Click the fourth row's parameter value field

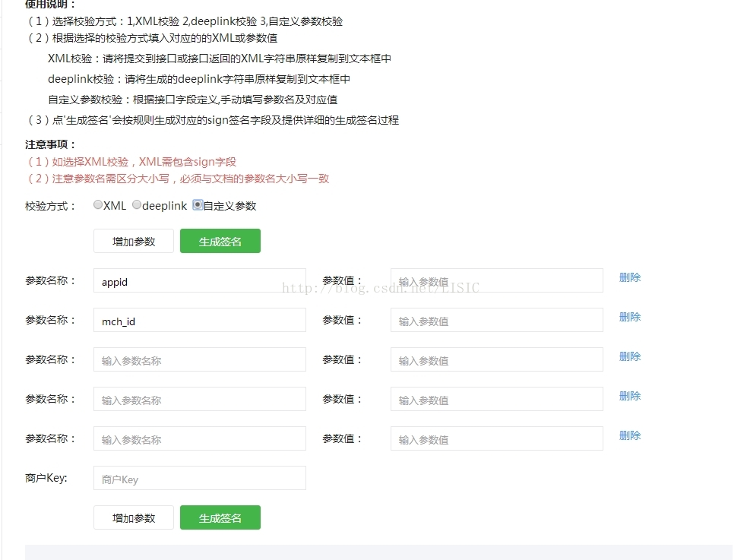497,399
